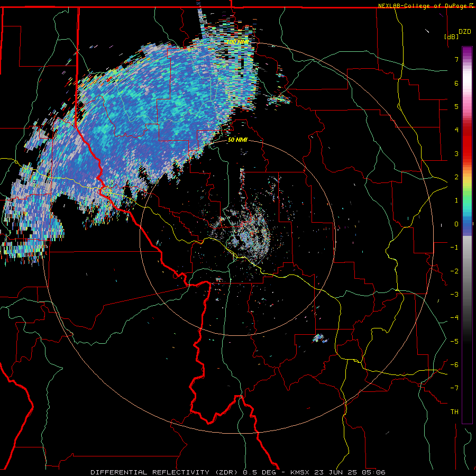
Task: Click DIFFERENTIAL REFLECTIVITY (ZDR) caption text
Action: (165, 472)
